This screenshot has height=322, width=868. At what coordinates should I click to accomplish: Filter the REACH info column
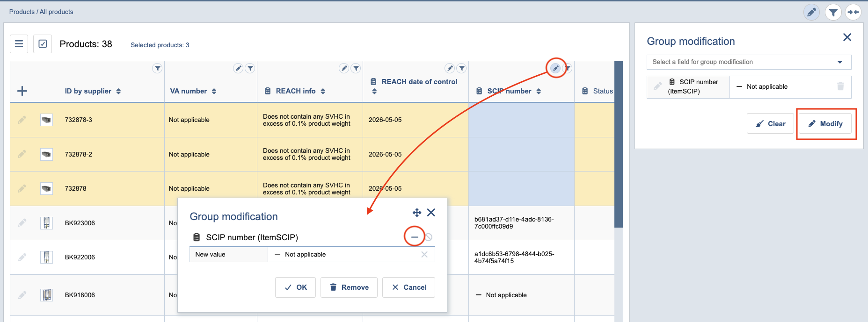pos(356,68)
